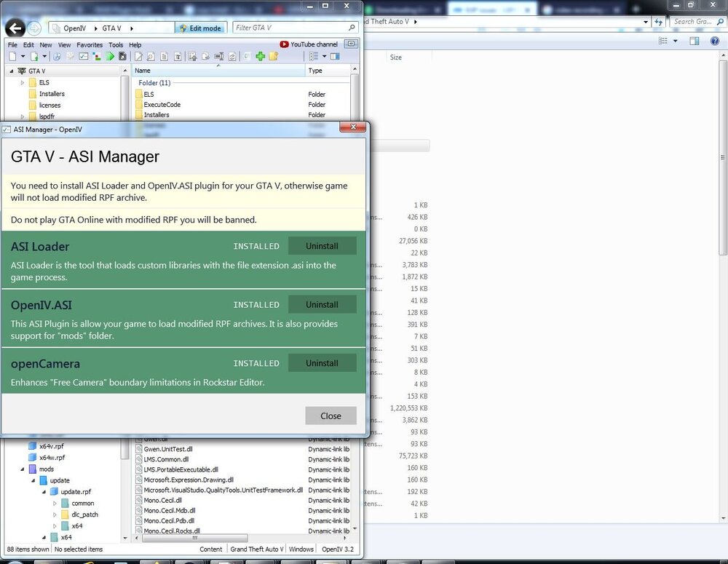Click the blue help icon in Explorer window
This screenshot has width=728, height=564.
click(x=715, y=41)
